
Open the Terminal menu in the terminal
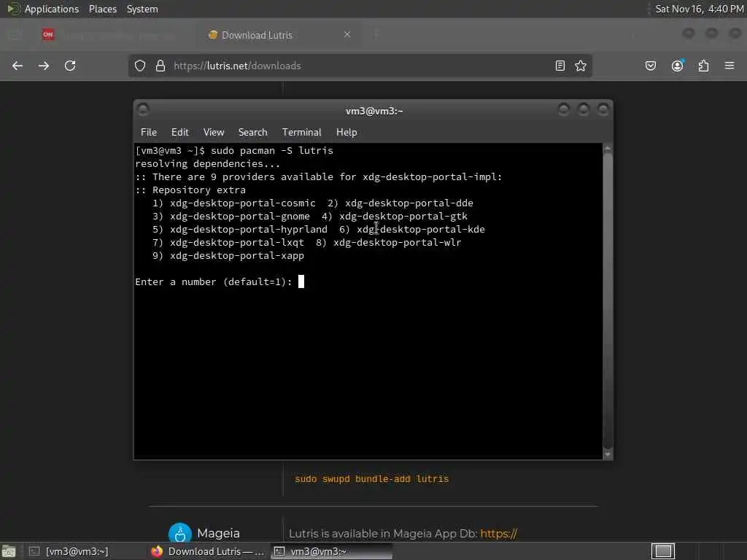(x=301, y=133)
